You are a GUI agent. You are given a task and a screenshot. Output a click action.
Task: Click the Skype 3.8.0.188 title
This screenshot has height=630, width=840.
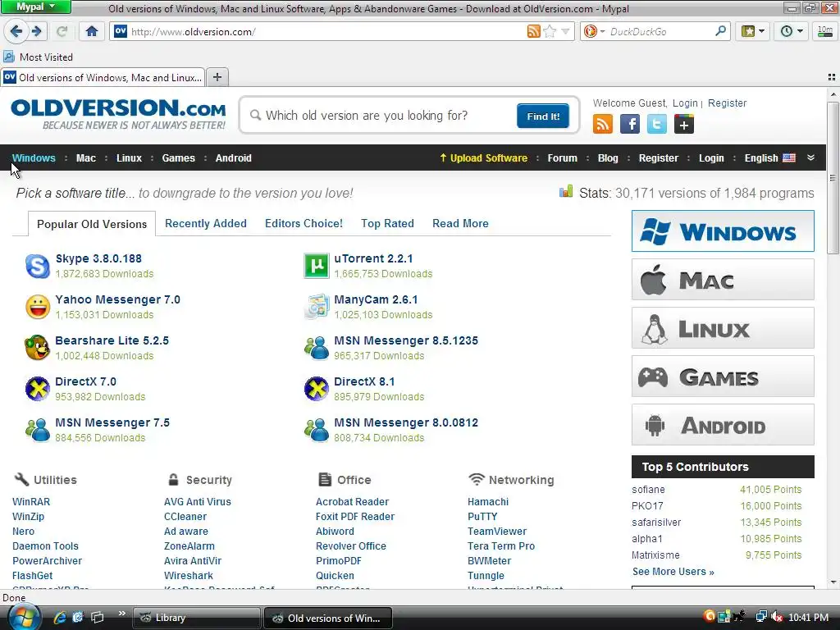[x=98, y=258]
